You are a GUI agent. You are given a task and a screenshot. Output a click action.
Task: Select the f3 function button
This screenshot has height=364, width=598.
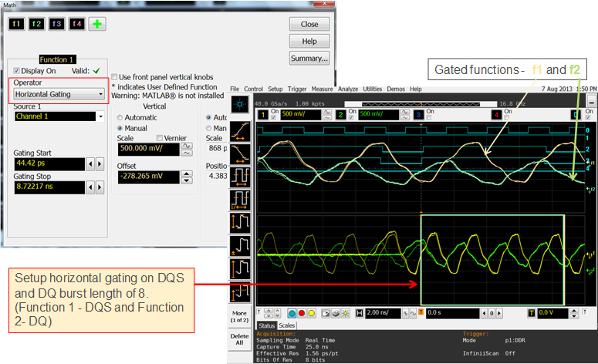pos(56,24)
